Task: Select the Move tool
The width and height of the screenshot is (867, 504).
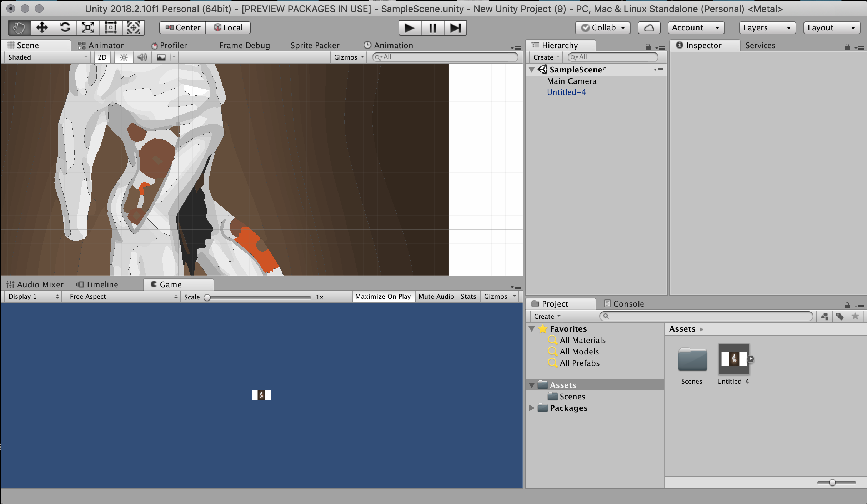Action: pos(42,27)
